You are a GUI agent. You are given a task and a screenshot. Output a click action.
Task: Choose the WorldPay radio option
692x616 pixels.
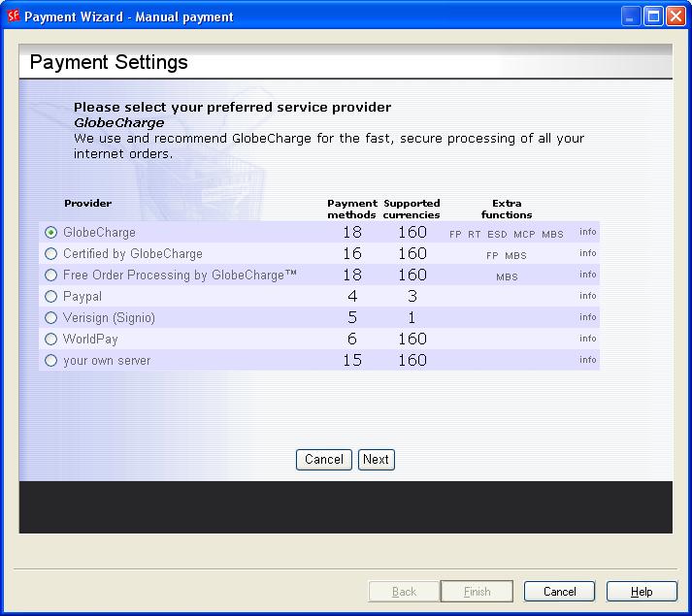click(x=51, y=340)
